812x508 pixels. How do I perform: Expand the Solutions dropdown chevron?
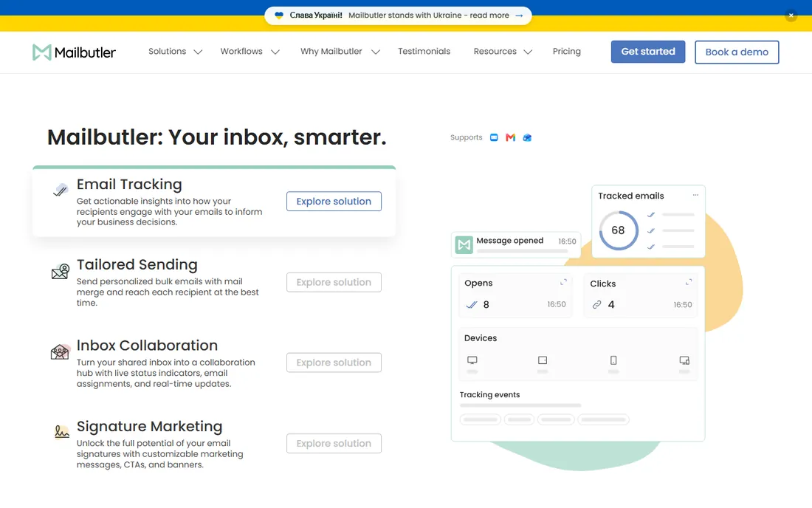pyautogui.click(x=198, y=52)
